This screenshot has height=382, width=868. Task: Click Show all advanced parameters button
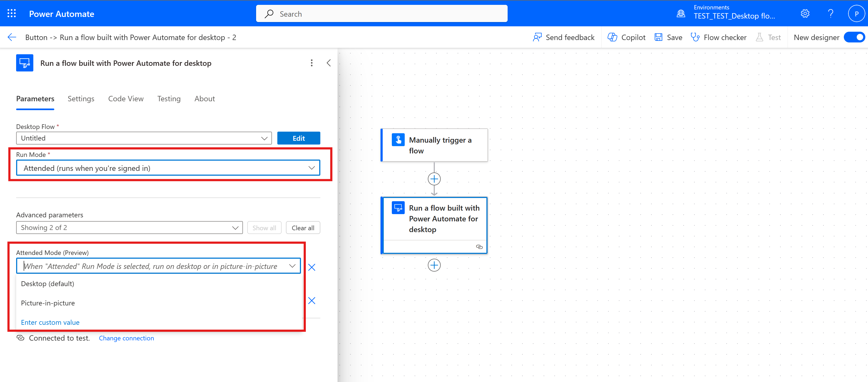pyautogui.click(x=264, y=228)
